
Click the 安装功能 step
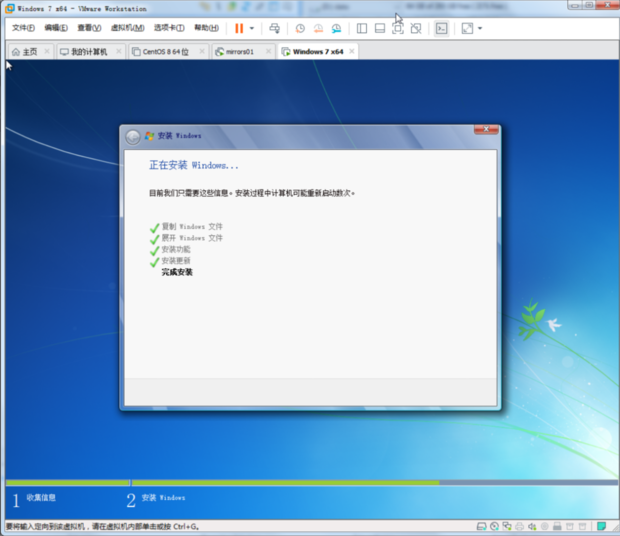coord(176,249)
